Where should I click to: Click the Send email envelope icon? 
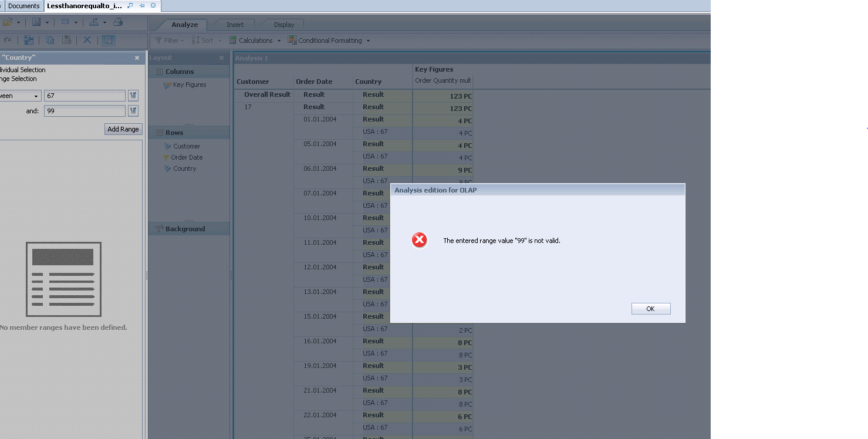65,22
